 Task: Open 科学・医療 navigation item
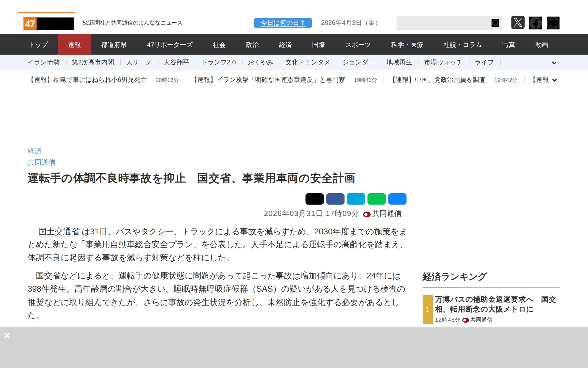[407, 45]
